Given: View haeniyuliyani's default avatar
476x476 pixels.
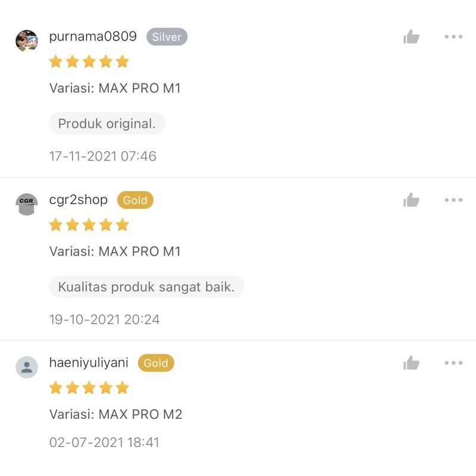Looking at the screenshot, I should click(x=27, y=367).
